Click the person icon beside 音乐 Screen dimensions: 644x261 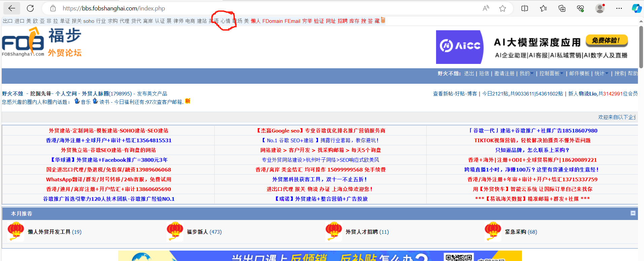[77, 101]
